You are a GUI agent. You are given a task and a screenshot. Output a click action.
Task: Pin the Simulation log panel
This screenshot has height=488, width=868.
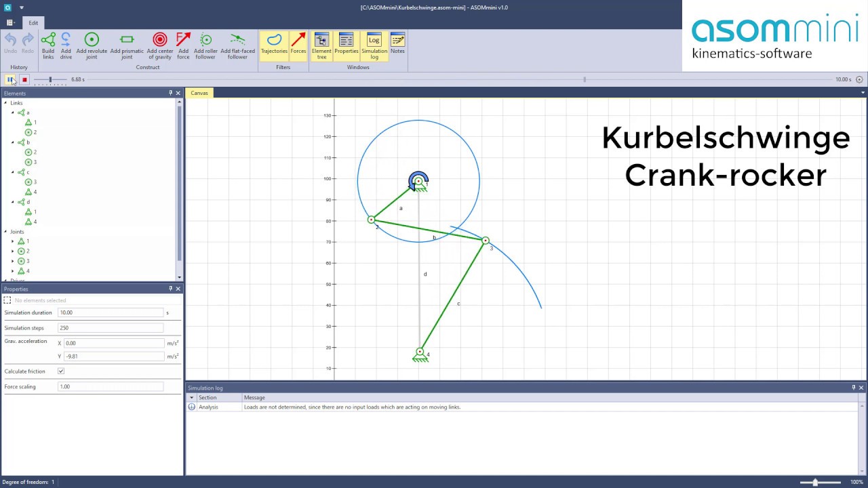853,388
